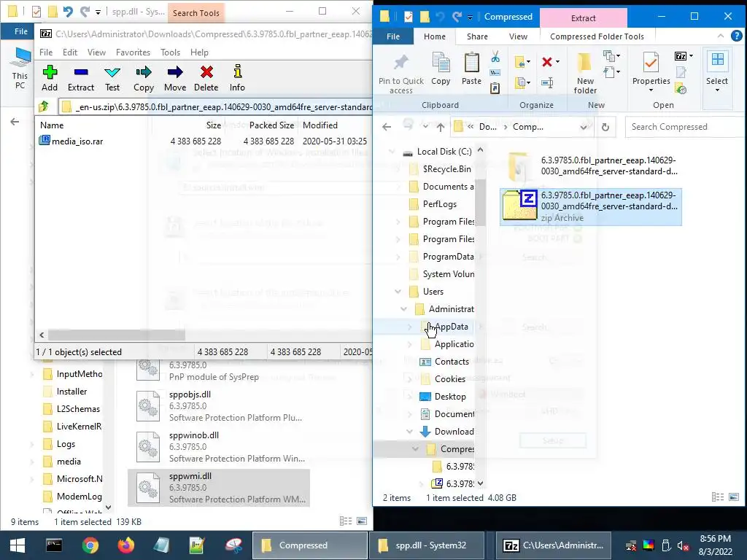Click Paste in the Compressed window ribbon
This screenshot has height=560, width=747.
tap(472, 69)
